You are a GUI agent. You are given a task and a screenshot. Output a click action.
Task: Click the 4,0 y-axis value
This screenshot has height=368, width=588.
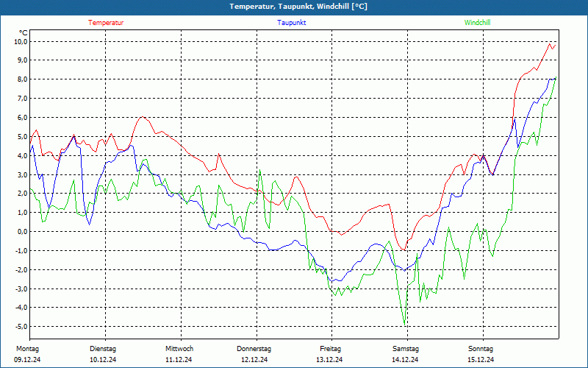pyautogui.click(x=22, y=155)
